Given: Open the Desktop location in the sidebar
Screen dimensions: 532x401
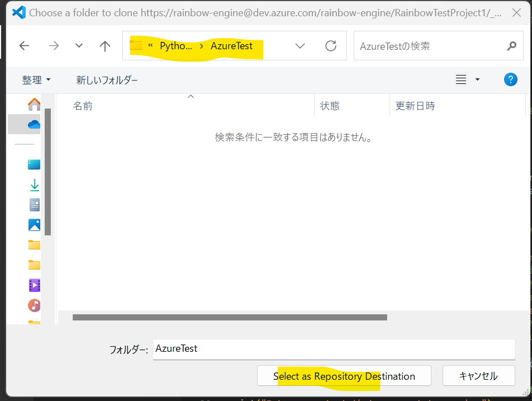Looking at the screenshot, I should [x=34, y=164].
